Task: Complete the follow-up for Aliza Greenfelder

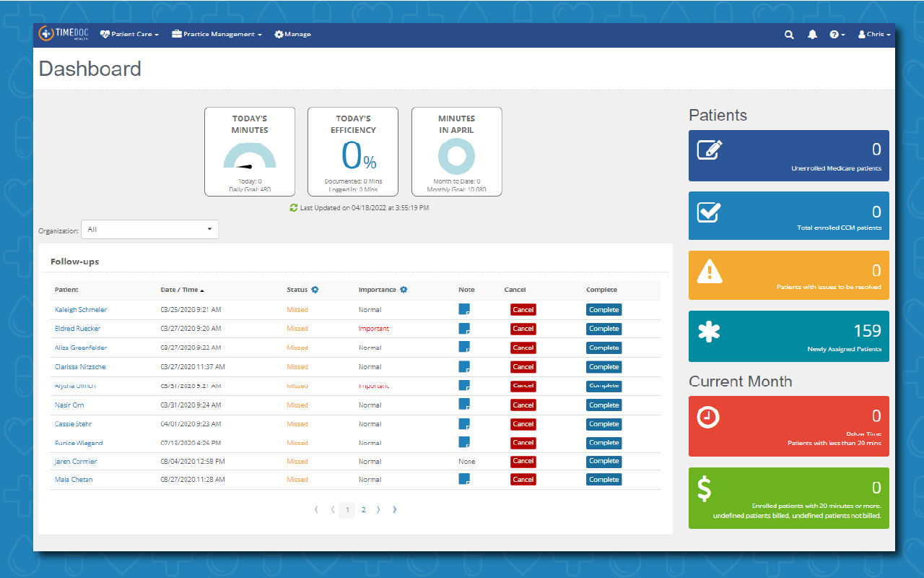Action: coord(603,348)
